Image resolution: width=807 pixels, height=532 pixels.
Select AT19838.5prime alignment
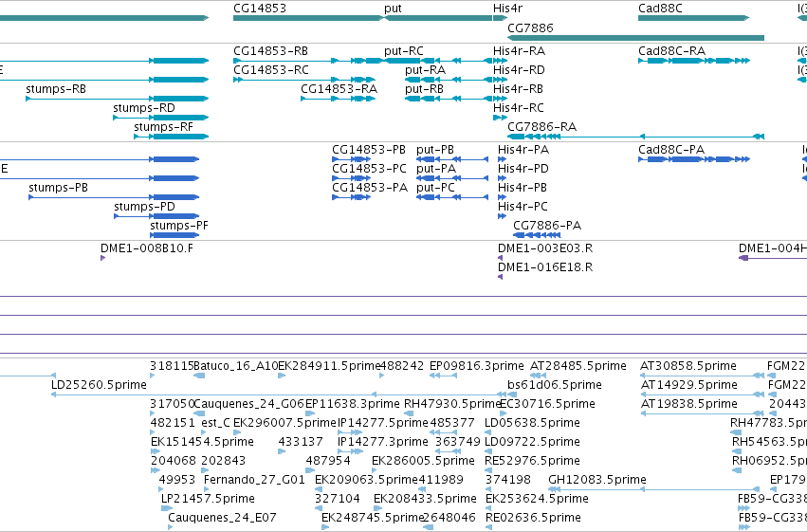pyautogui.click(x=703, y=413)
